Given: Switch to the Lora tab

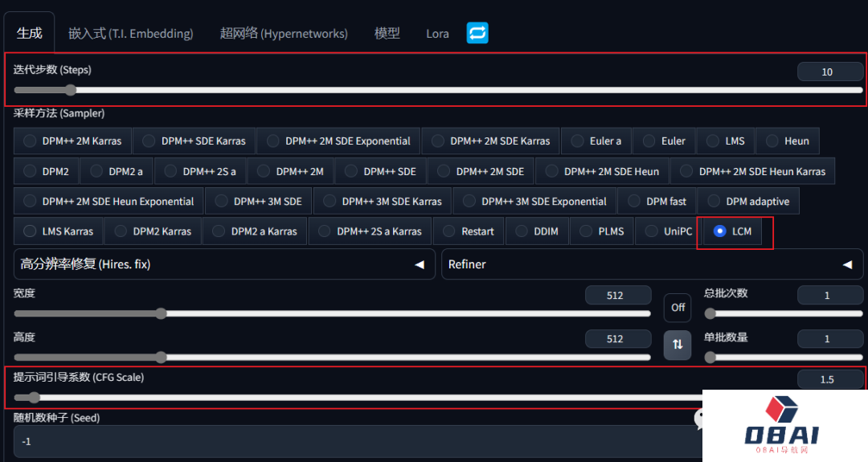Looking at the screenshot, I should pyautogui.click(x=437, y=34).
